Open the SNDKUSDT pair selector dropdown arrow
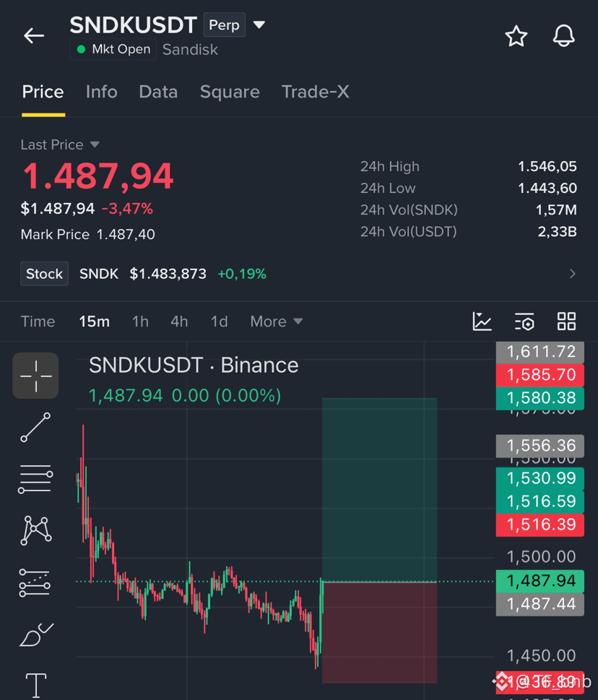Image resolution: width=598 pixels, height=700 pixels. coord(259,25)
